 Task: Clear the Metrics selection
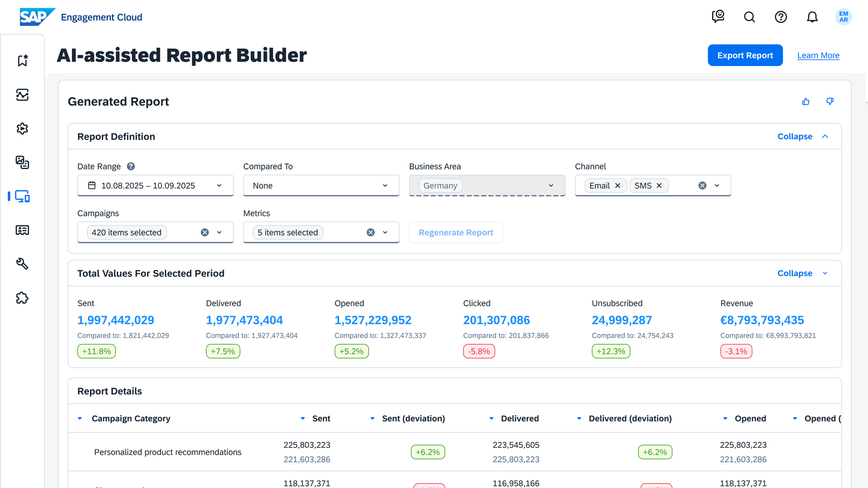(371, 232)
